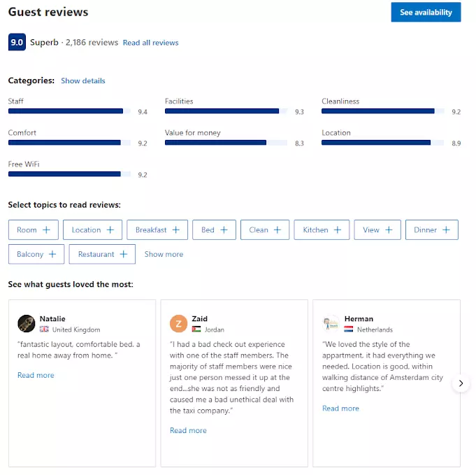Select the Kitchen topic chip
Viewport: 476px width, 475px height.
[322, 229]
